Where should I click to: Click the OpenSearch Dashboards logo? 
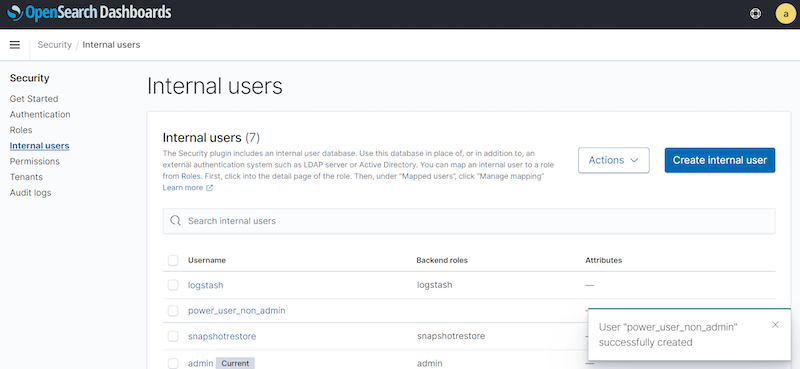[x=89, y=13]
